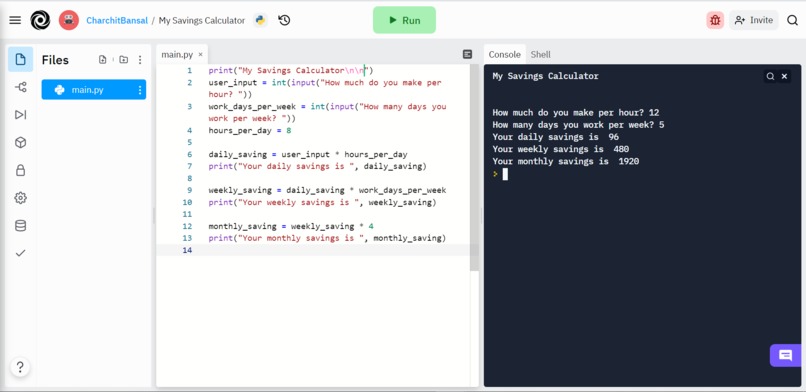Invite collaborators with Invite button
Image resolution: width=806 pixels, height=392 pixels.
[x=754, y=20]
